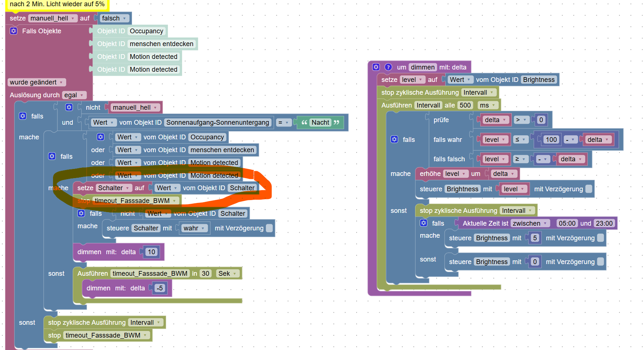This screenshot has height=350, width=644.
Task: Click question mark comment icon on dimmen function
Action: click(388, 67)
